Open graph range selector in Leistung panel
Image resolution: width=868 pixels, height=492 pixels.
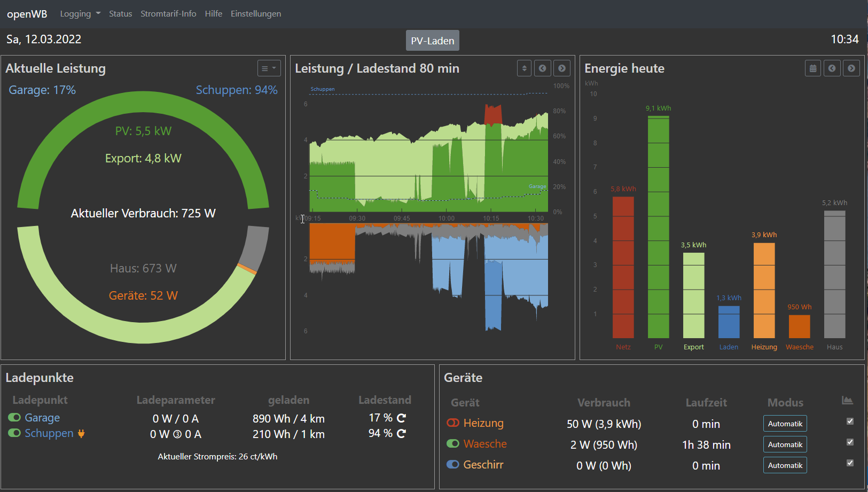coord(524,68)
